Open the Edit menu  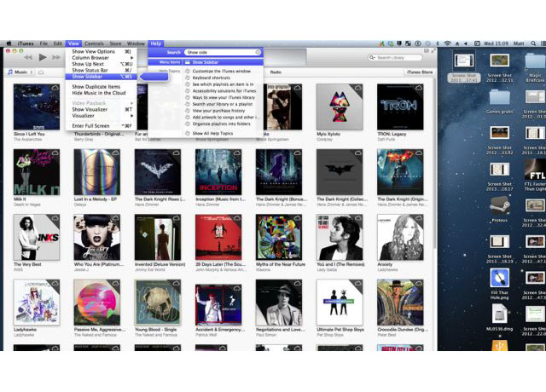pyautogui.click(x=58, y=43)
